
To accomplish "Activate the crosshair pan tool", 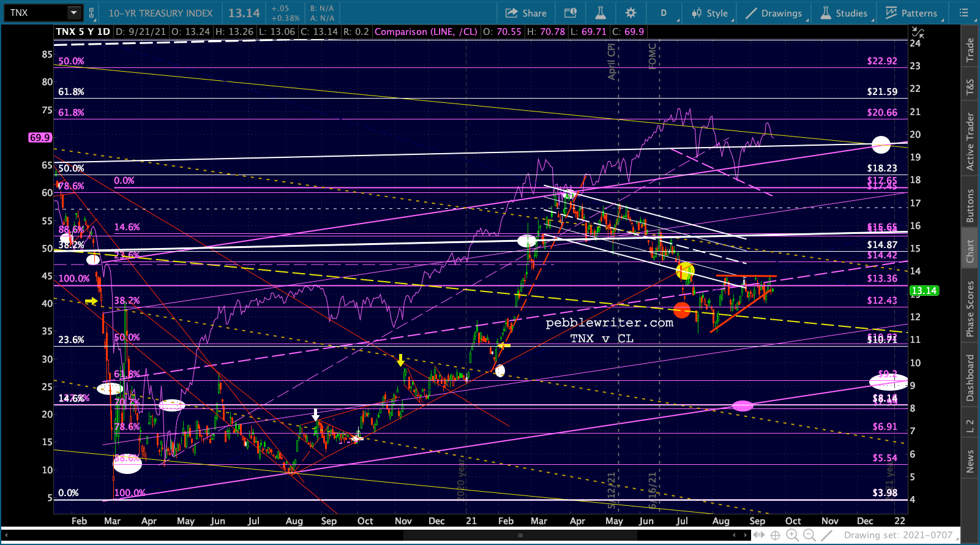I will click(775, 535).
